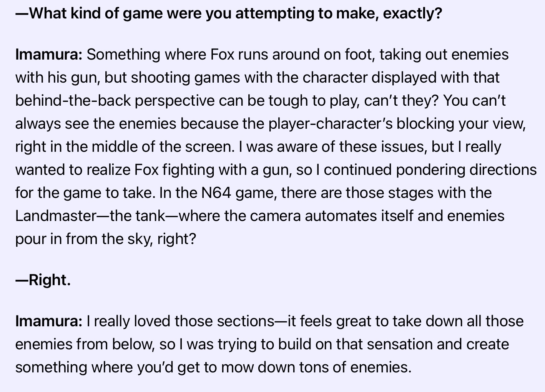Click the text 'N64' in the paragraph
Viewport: 545px width, 392px height.
(x=216, y=193)
